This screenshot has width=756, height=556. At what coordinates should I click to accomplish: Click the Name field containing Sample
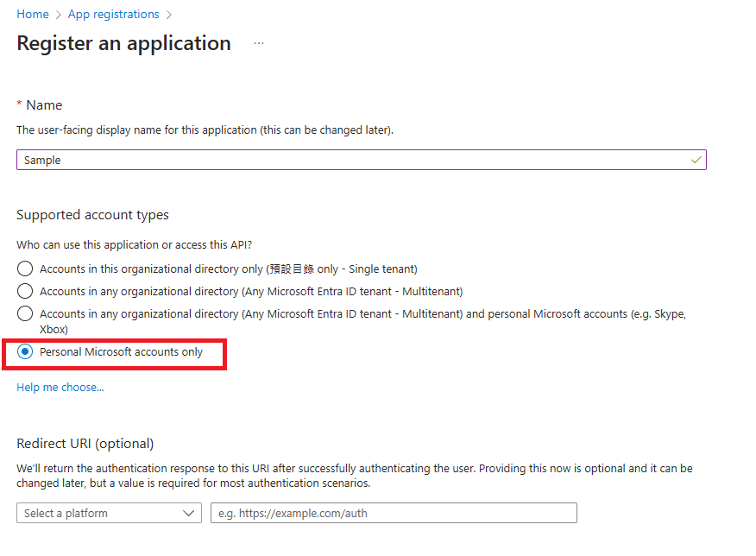pyautogui.click(x=362, y=160)
